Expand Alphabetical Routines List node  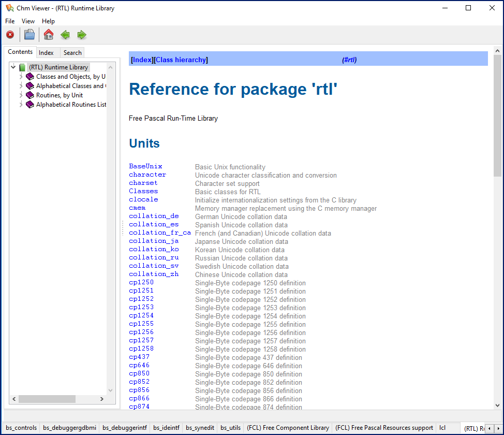[21, 104]
